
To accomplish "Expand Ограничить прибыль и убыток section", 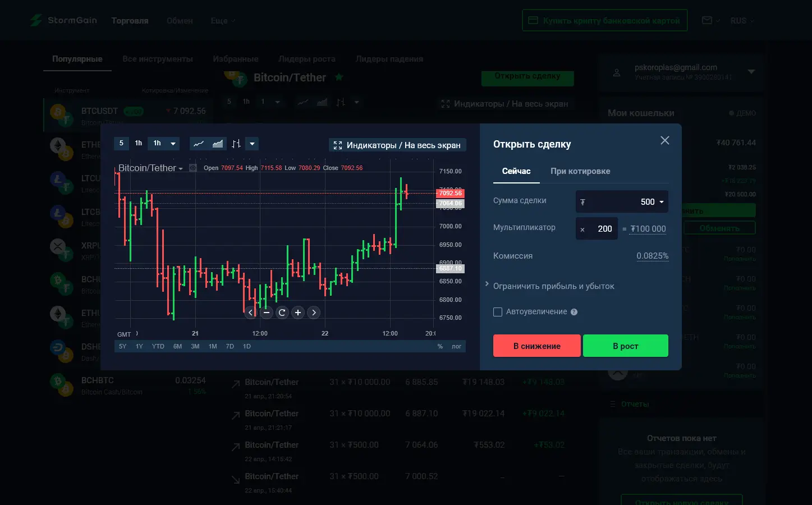I will (550, 286).
